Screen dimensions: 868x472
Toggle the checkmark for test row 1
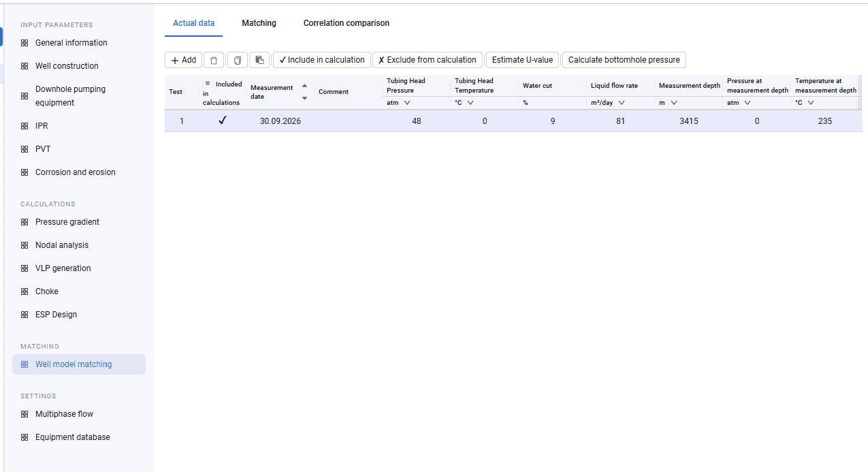point(222,121)
